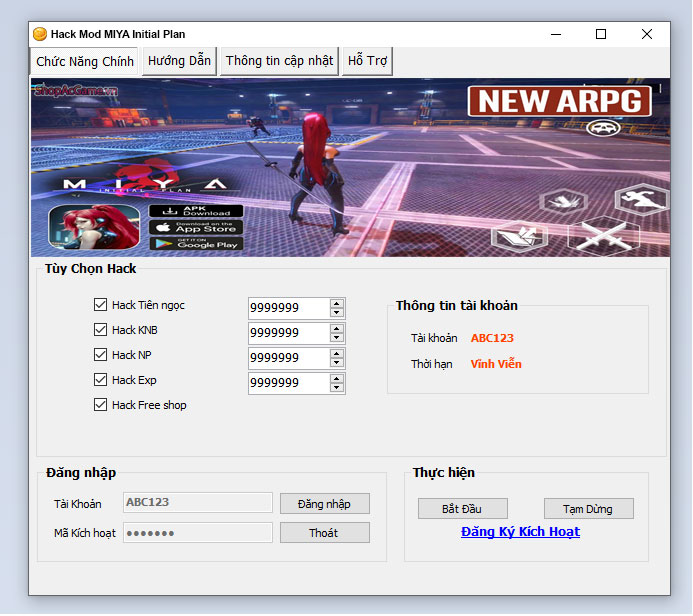Toggle the Hack Exp checkbox

[x=100, y=380]
